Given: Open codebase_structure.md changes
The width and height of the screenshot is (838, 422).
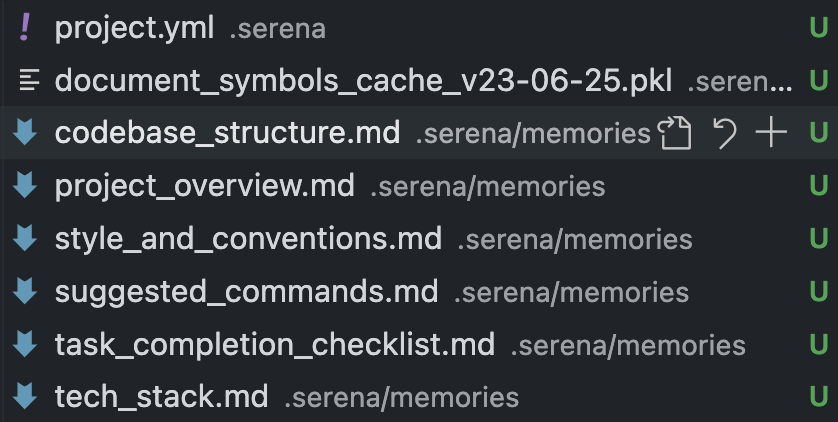Looking at the screenshot, I should tap(227, 133).
